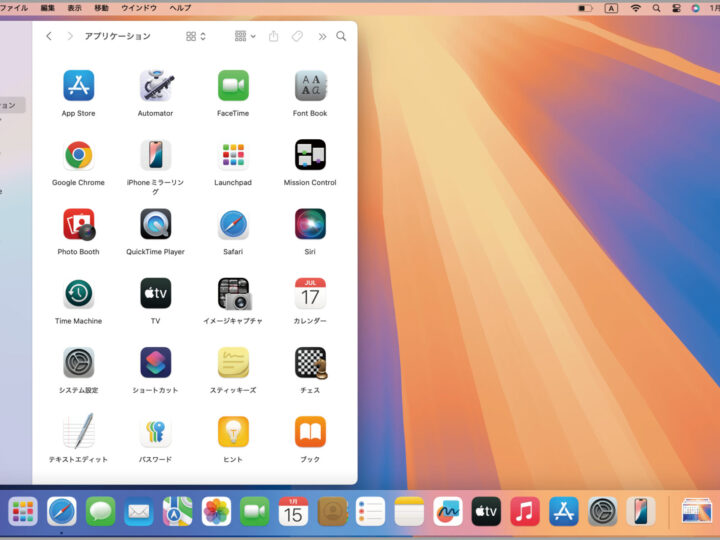The width and height of the screenshot is (720, 540).
Task: Select the QuickTime Player app icon
Action: [156, 224]
